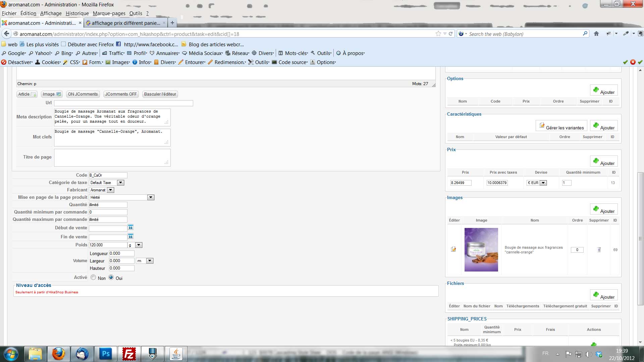Click the search magnifier in Babylon box
This screenshot has height=362, width=644.
coord(585,34)
